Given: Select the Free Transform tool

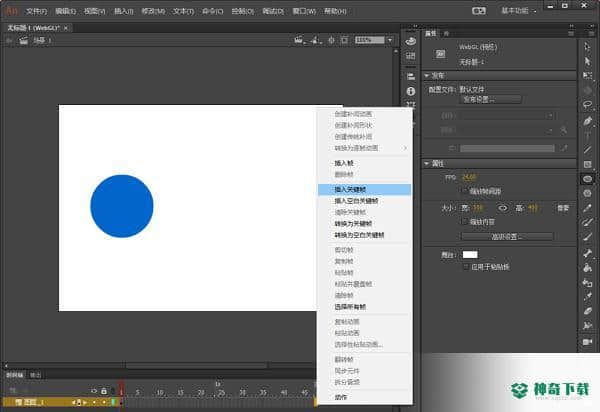Looking at the screenshot, I should pyautogui.click(x=587, y=76).
